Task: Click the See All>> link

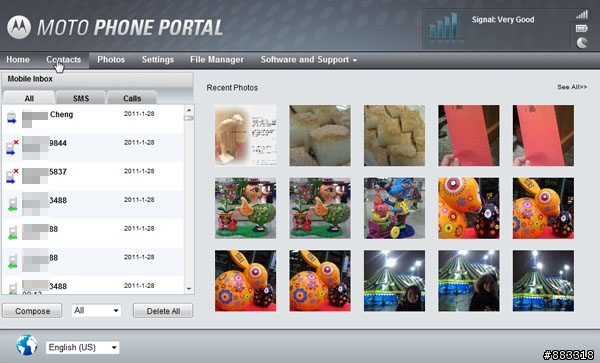Action: [572, 87]
